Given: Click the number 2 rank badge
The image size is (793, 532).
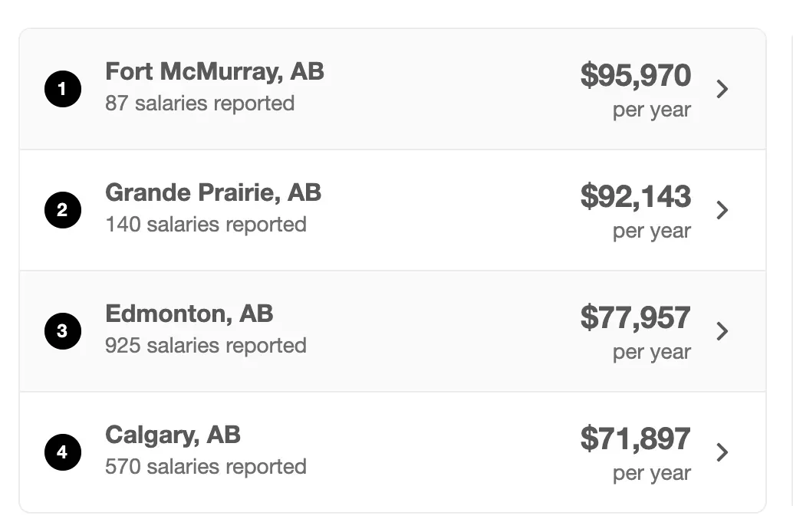Looking at the screenshot, I should (x=63, y=210).
